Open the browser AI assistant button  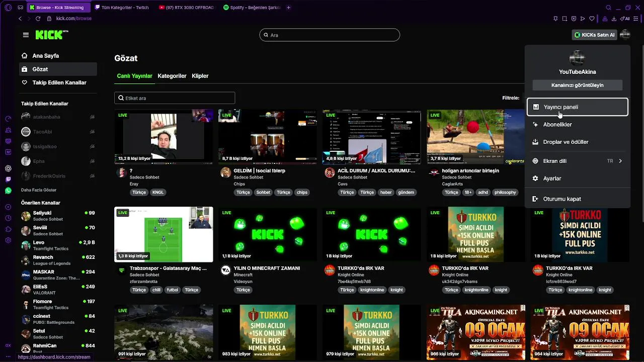coord(625,19)
